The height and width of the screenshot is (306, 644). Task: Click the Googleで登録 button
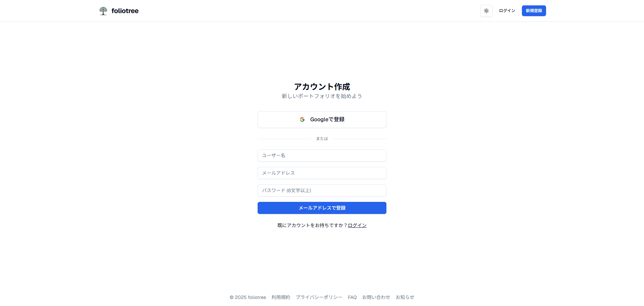(322, 120)
